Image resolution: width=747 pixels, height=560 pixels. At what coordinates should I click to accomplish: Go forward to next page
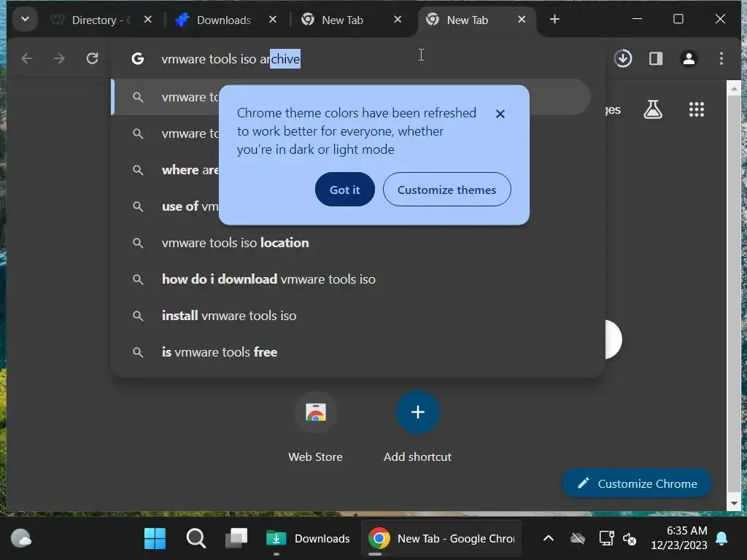click(x=59, y=58)
